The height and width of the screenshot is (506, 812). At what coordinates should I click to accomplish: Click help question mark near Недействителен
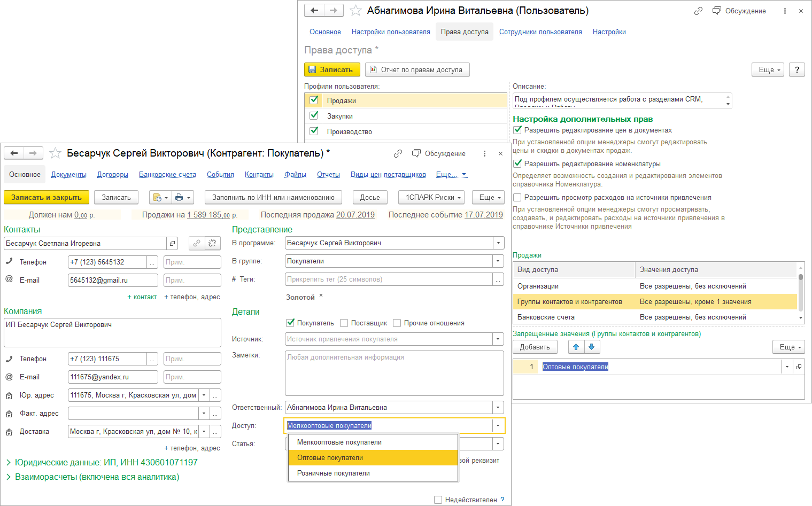[x=502, y=500]
